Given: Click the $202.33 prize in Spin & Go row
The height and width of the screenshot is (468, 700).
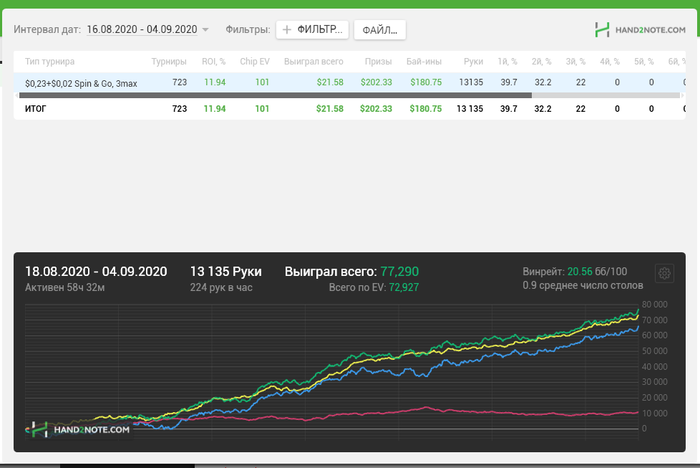Looking at the screenshot, I should pos(376,83).
